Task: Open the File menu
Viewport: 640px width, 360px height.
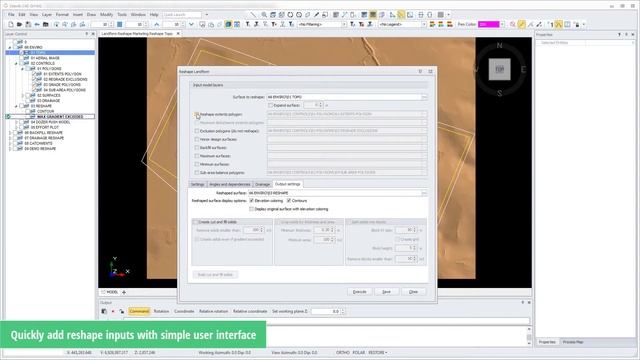Action: pyautogui.click(x=11, y=15)
